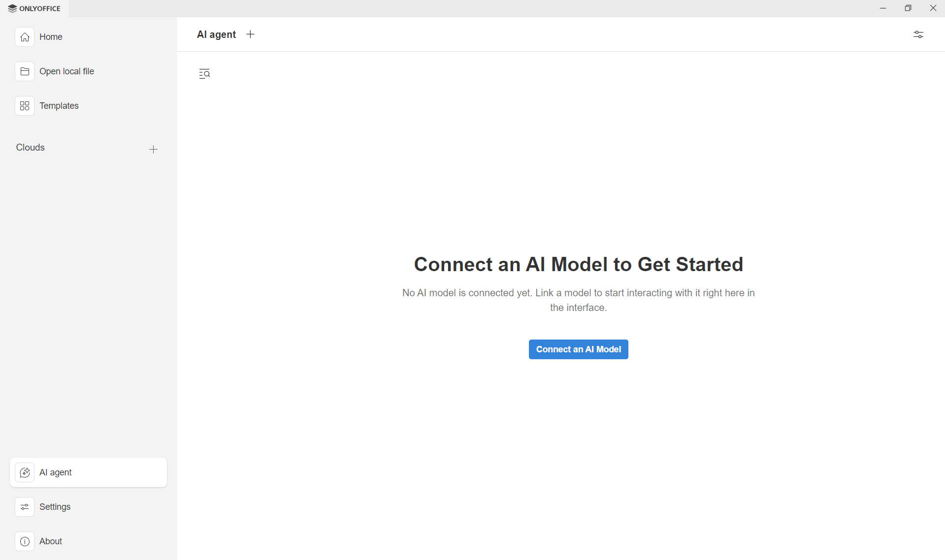The height and width of the screenshot is (560, 945).
Task: Click the Open local file label
Action: (66, 71)
